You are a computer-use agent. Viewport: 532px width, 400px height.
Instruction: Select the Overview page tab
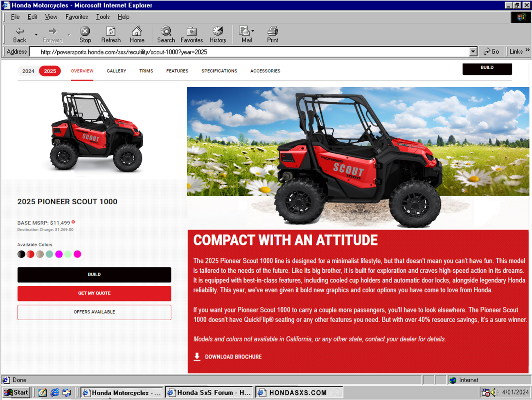click(82, 71)
